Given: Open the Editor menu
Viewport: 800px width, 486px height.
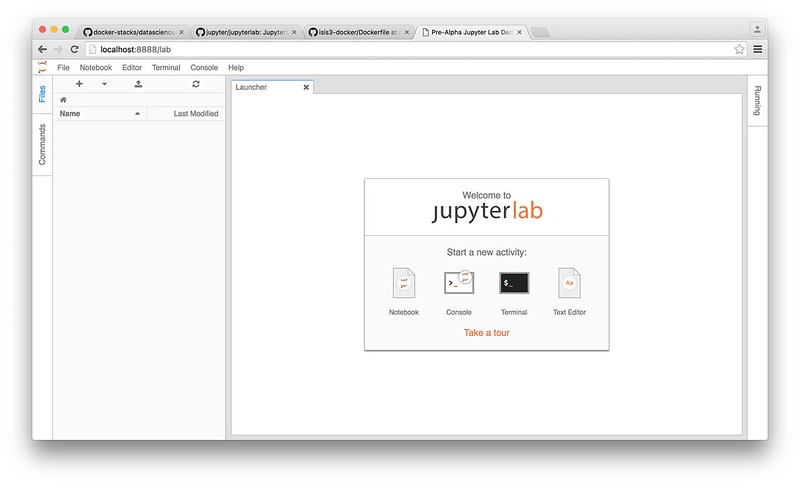Looking at the screenshot, I should [132, 67].
